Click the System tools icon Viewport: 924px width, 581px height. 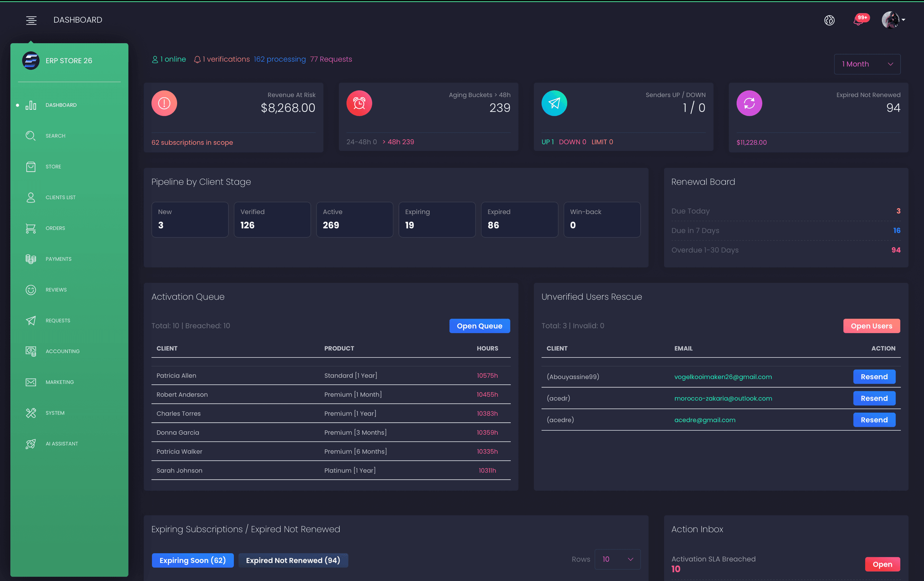point(31,413)
